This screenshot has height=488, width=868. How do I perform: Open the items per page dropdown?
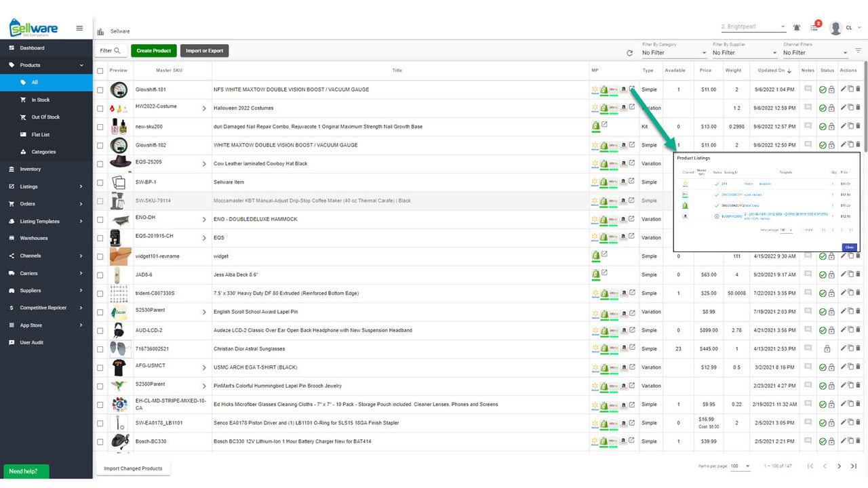point(740,466)
